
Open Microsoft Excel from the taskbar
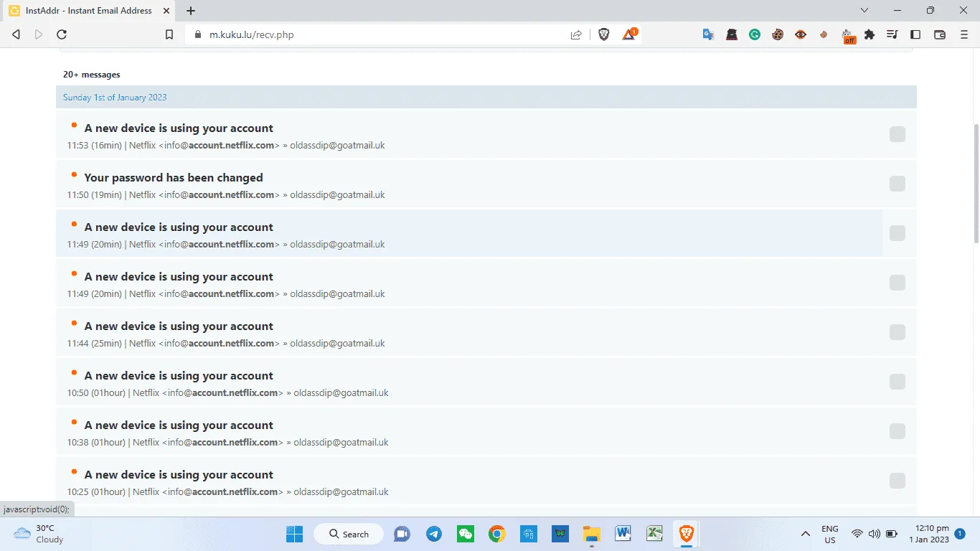click(x=654, y=534)
